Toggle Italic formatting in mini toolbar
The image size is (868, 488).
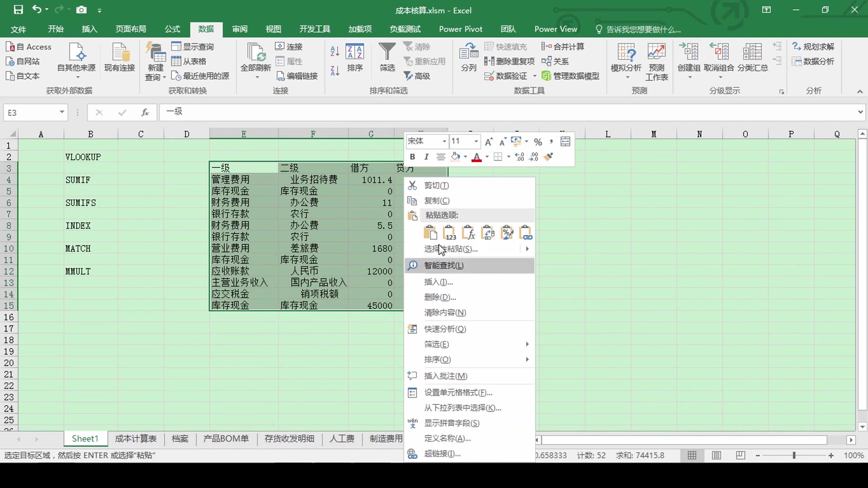[x=426, y=157]
